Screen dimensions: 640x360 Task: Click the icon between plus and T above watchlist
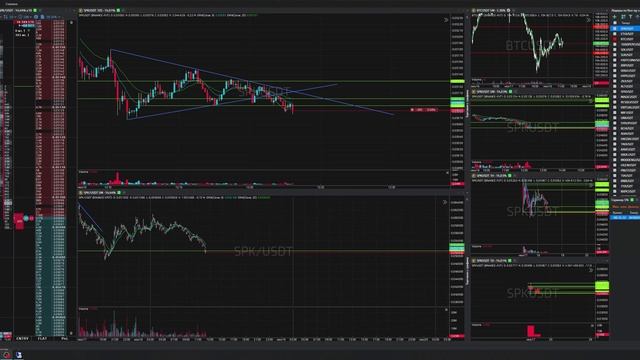(x=623, y=17)
